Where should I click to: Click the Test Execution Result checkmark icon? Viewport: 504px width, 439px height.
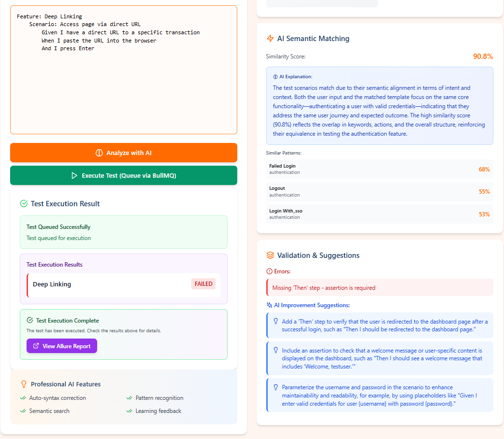(24, 204)
